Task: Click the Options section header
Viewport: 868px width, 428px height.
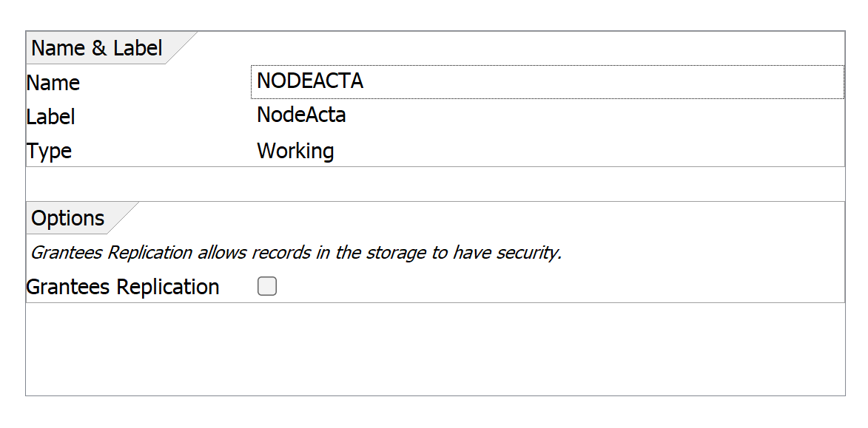Action: (x=68, y=219)
